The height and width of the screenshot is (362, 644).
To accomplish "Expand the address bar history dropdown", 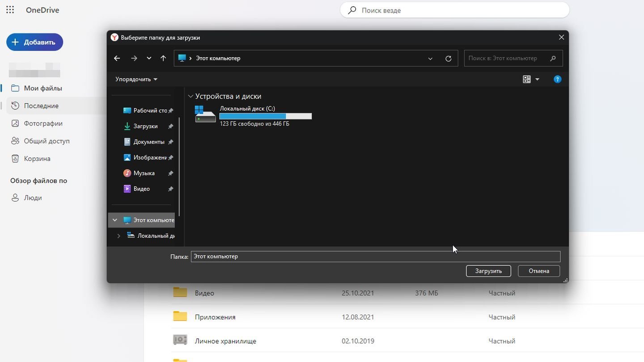I will 430,59.
